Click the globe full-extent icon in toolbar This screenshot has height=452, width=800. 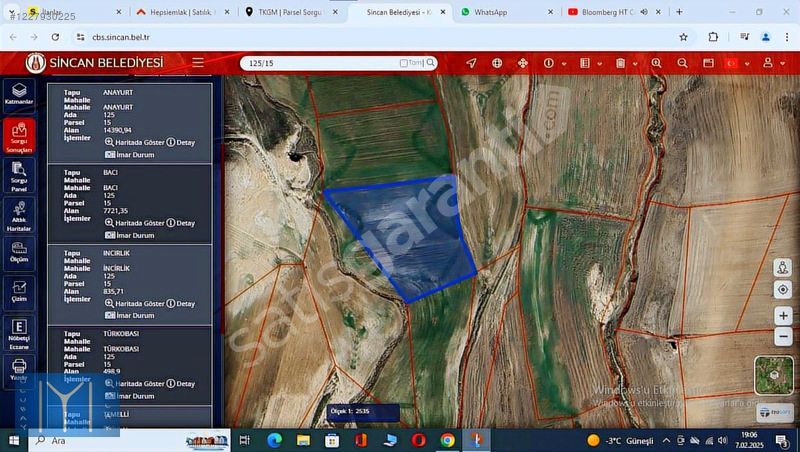tap(497, 63)
